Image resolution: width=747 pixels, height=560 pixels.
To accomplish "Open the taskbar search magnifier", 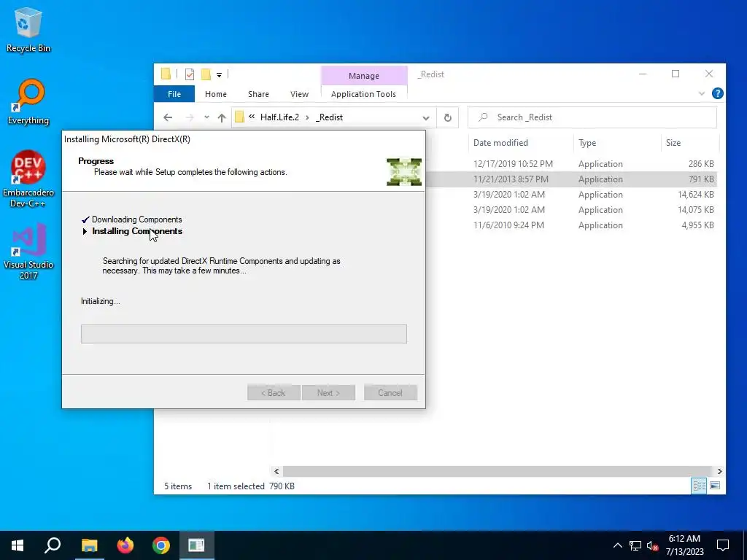I will [53, 545].
